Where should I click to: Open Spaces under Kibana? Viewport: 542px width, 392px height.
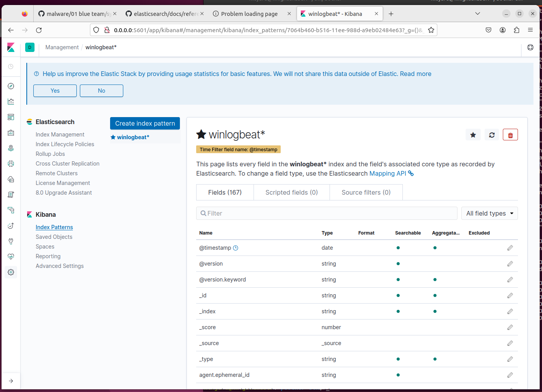(45, 247)
